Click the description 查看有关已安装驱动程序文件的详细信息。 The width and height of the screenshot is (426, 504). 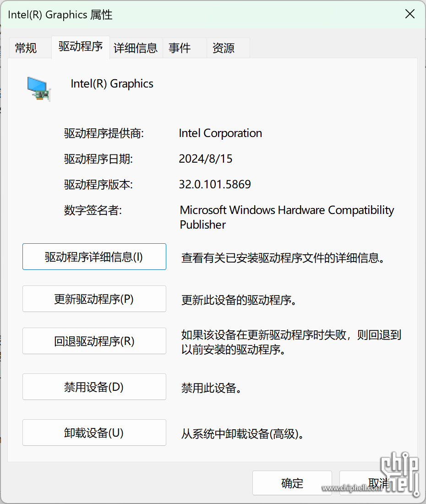(283, 258)
